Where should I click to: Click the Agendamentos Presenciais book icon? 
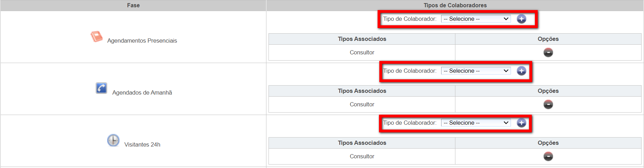point(97,36)
